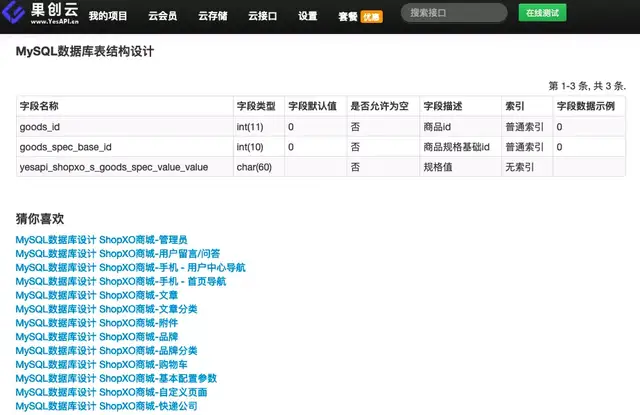Image resolution: width=640 pixels, height=415 pixels.
Task: Click the char(60) type cell
Action: [x=259, y=167]
